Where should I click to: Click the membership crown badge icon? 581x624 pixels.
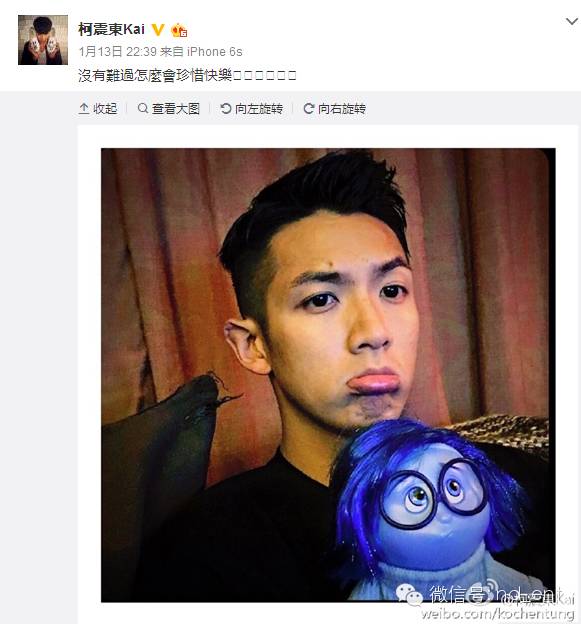(179, 30)
